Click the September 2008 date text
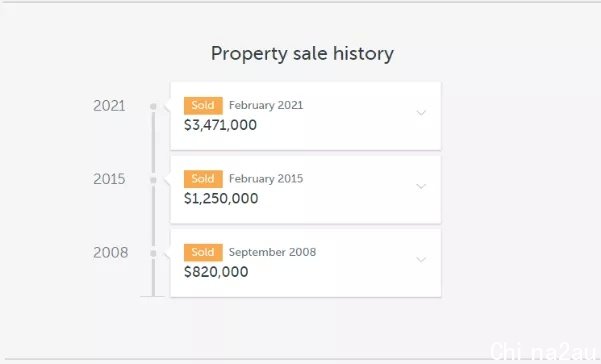Viewport: 601px width, 364px height. tap(273, 252)
